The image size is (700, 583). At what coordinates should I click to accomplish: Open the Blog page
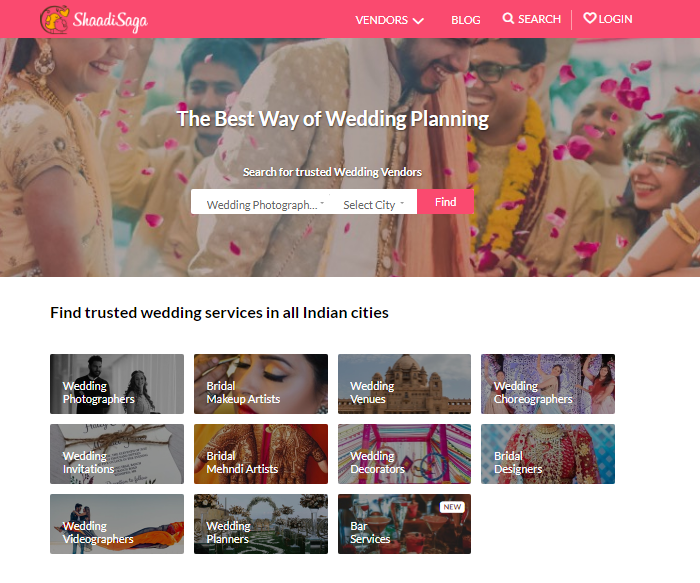pyautogui.click(x=466, y=20)
